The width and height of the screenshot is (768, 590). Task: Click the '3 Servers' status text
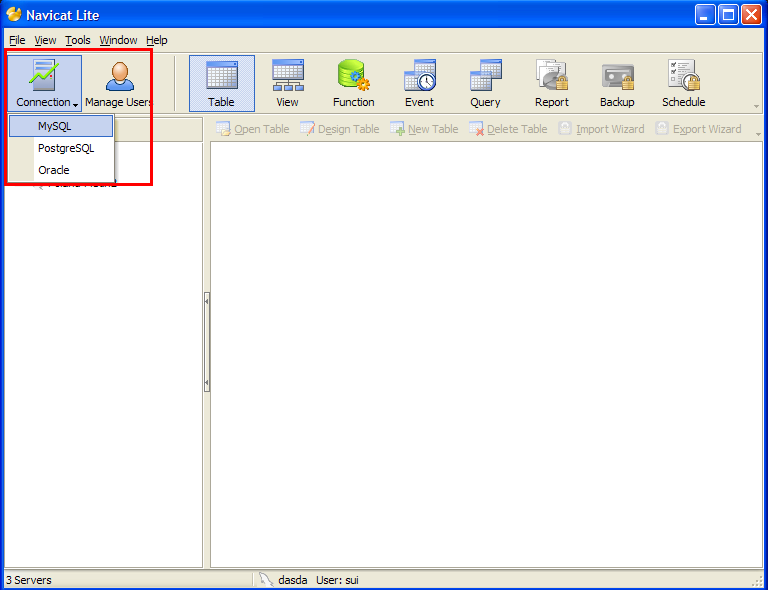coord(29,580)
